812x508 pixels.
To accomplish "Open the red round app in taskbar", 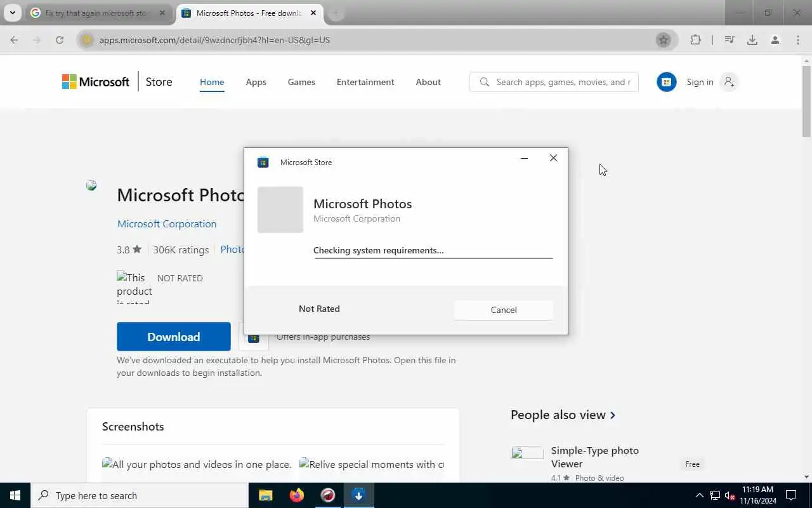I will (328, 495).
